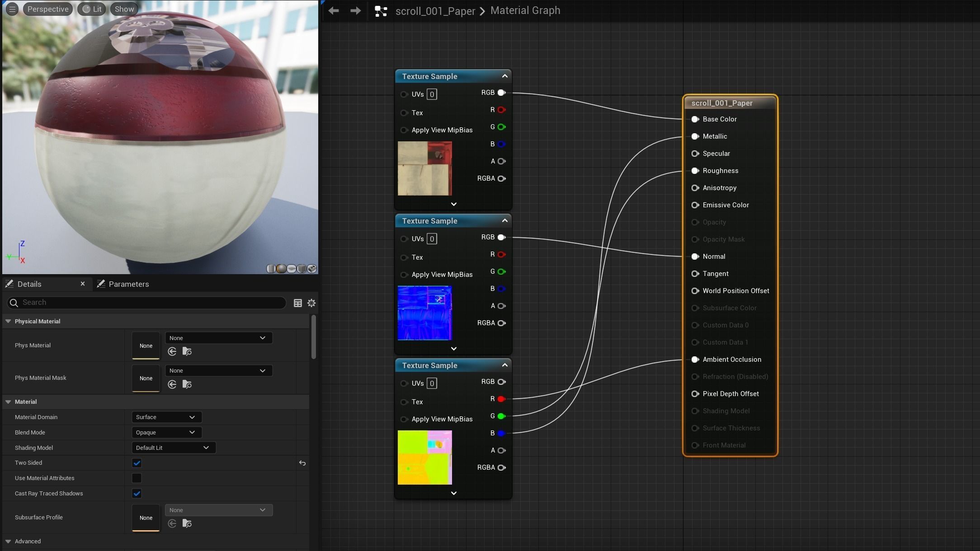Uncheck Cast Ray Traced Shadows
980x551 pixels.
click(137, 494)
